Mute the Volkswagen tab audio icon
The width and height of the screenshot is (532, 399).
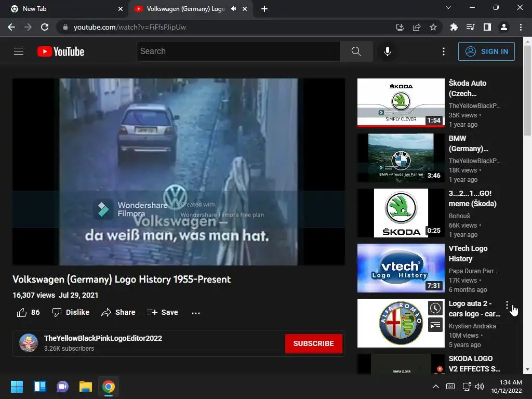233,9
